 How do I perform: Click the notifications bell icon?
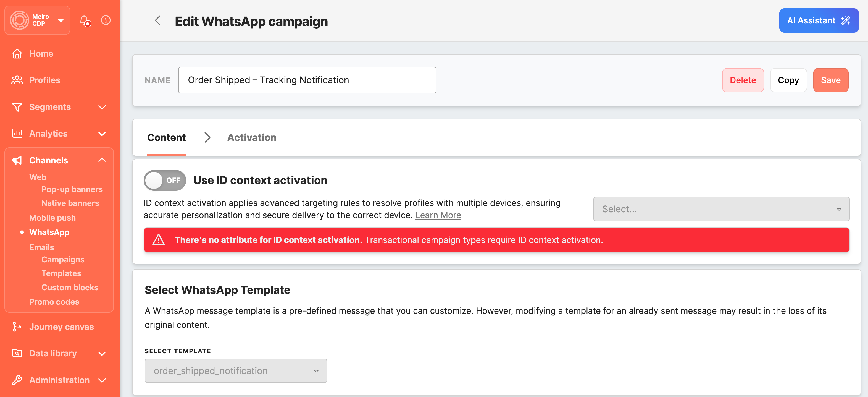85,20
